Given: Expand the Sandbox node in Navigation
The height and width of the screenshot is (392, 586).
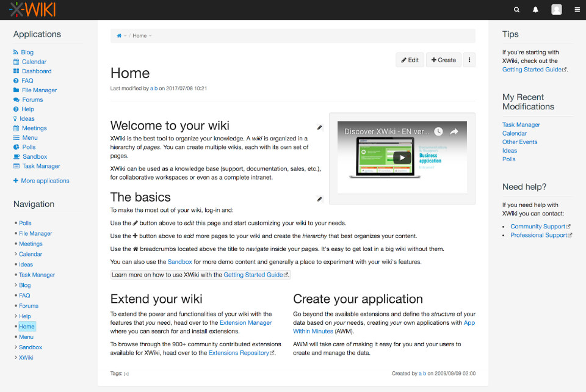Looking at the screenshot, I should [15, 347].
